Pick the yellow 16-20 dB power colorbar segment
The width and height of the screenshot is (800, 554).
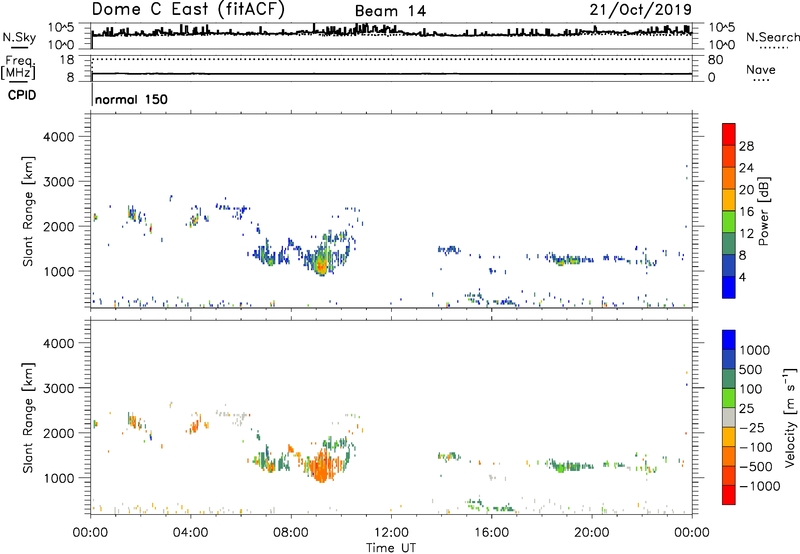(x=729, y=199)
